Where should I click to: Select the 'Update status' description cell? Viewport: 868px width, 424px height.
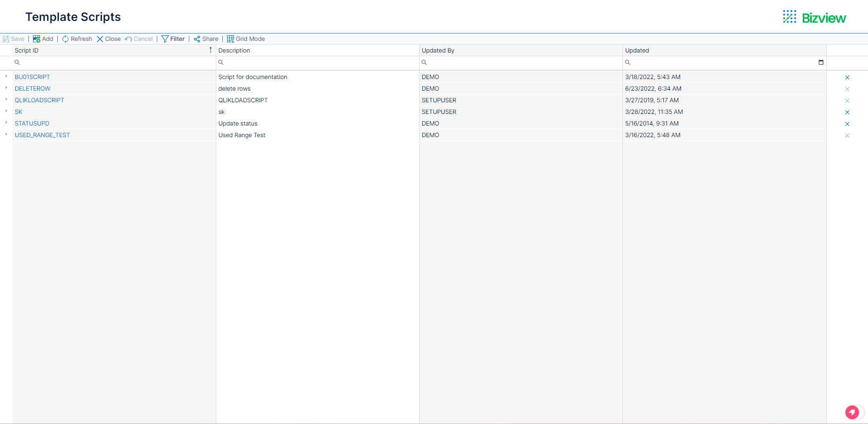(318, 124)
